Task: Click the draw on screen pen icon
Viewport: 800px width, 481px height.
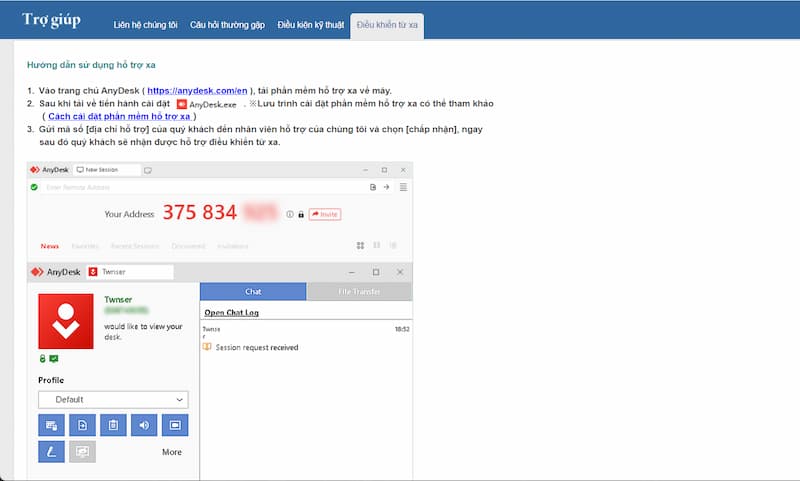Action: click(x=51, y=452)
